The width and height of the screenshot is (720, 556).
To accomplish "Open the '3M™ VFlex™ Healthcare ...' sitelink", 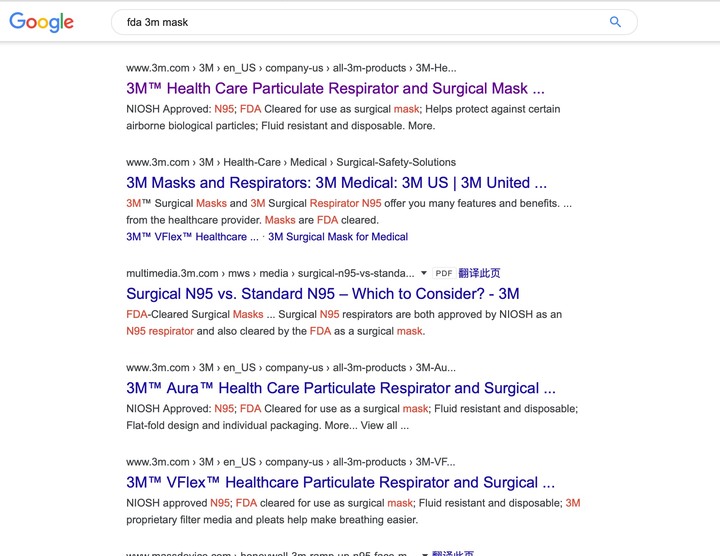I will coord(192,237).
